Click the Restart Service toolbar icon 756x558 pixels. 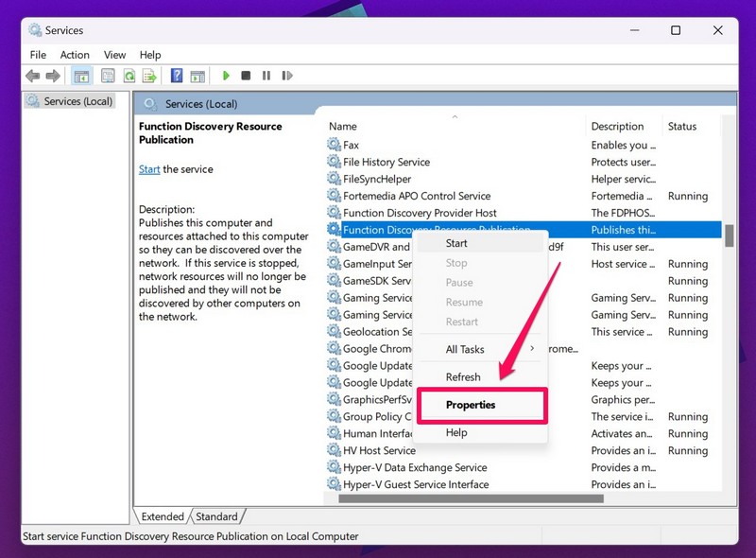(x=286, y=76)
